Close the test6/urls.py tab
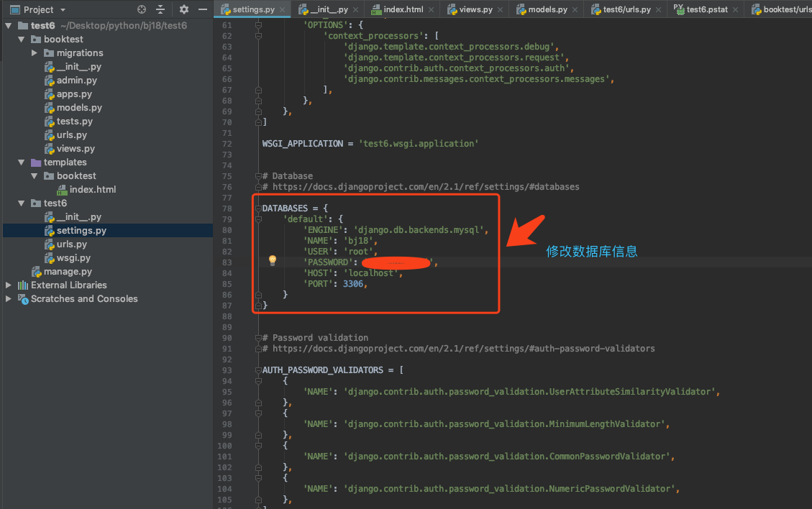 (658, 10)
